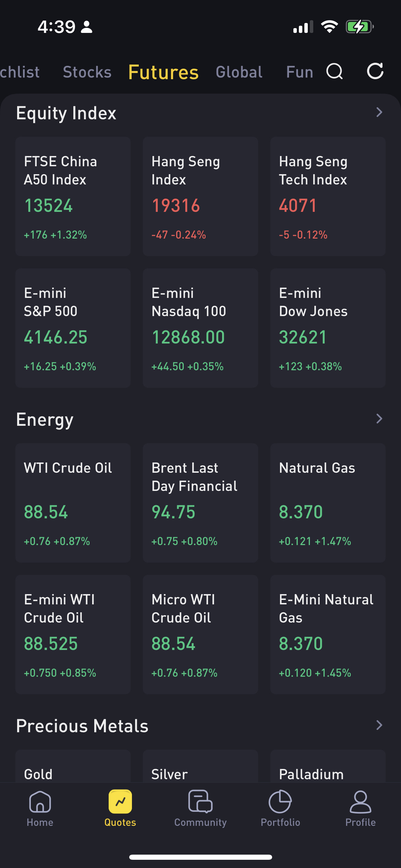This screenshot has width=401, height=868.
Task: Open the Community chat icon
Action: (x=200, y=802)
